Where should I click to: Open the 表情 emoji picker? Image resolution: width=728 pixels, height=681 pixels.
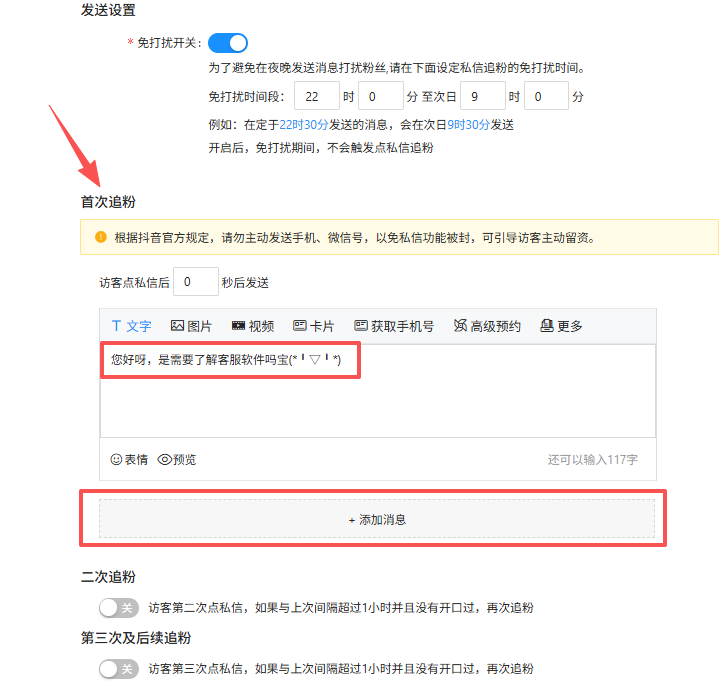click(129, 459)
